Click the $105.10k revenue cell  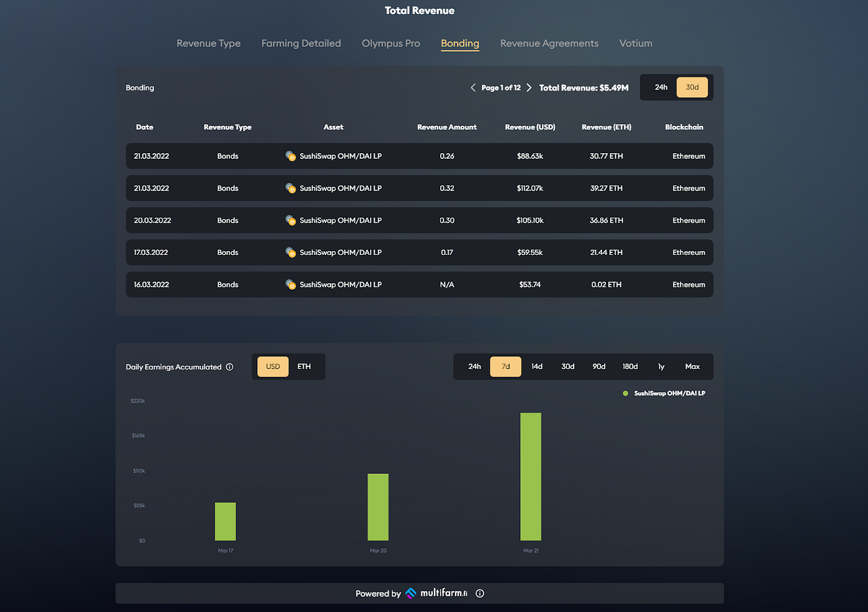pyautogui.click(x=530, y=221)
